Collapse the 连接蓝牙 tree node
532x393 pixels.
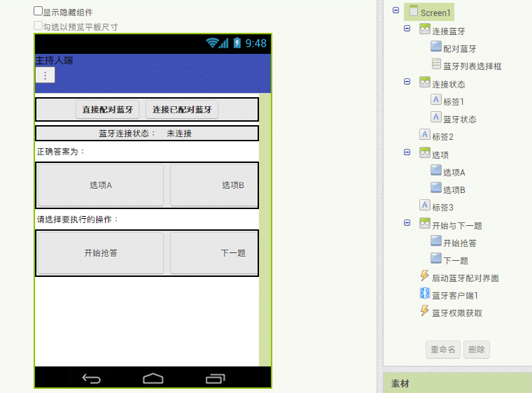[x=407, y=29]
